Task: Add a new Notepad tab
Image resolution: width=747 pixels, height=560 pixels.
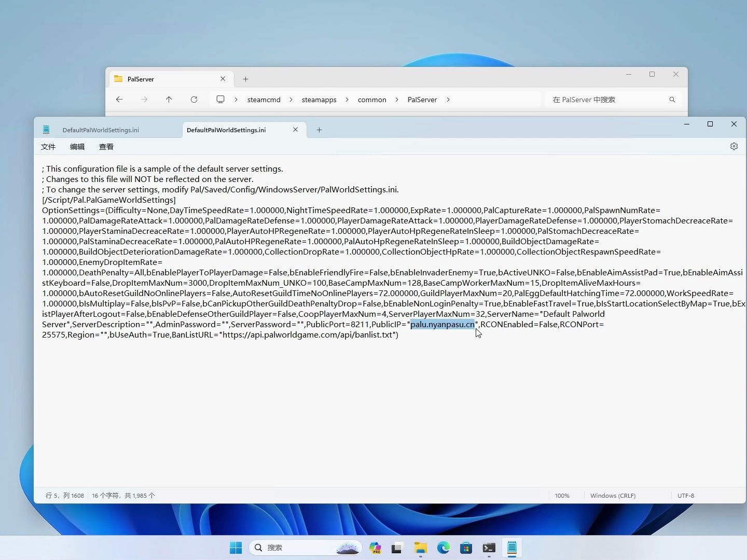Action: tap(320, 130)
